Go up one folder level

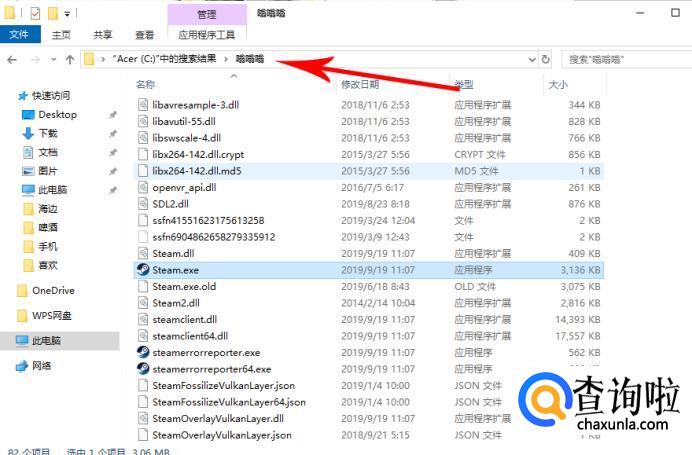(70, 59)
